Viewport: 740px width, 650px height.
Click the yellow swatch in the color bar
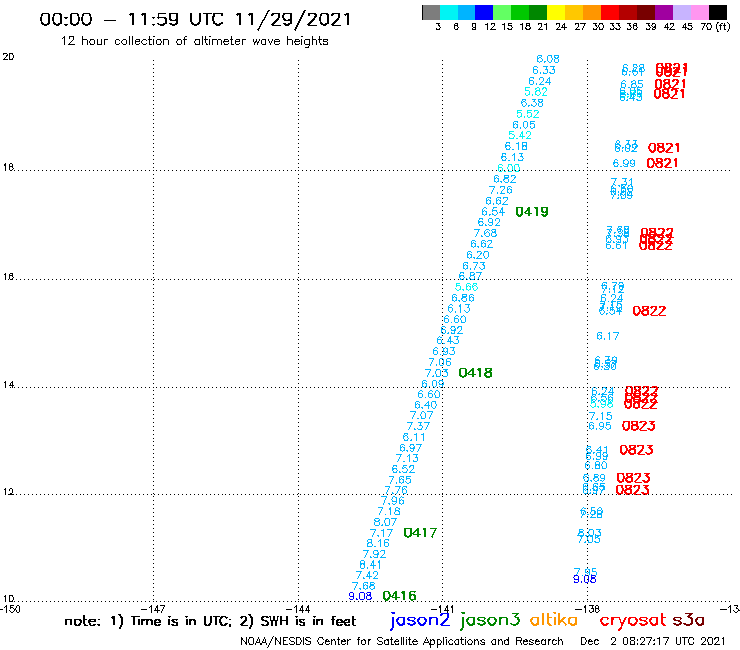click(556, 12)
